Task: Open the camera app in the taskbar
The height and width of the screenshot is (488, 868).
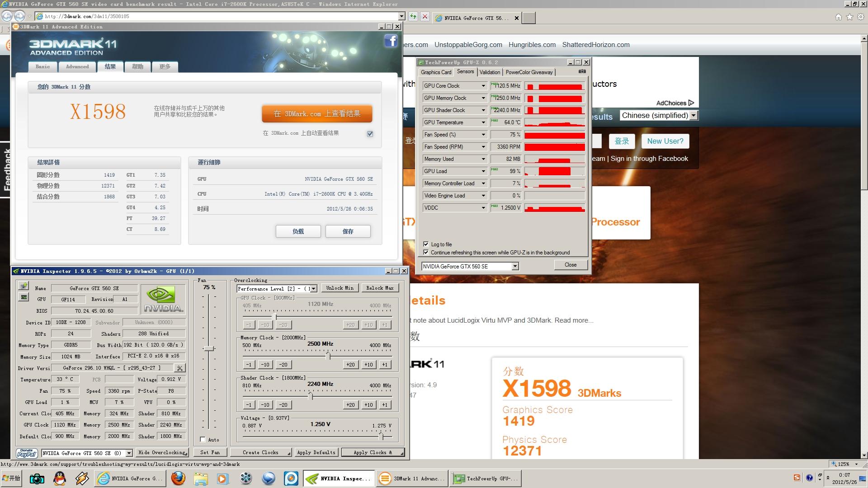Action: pyautogui.click(x=37, y=479)
